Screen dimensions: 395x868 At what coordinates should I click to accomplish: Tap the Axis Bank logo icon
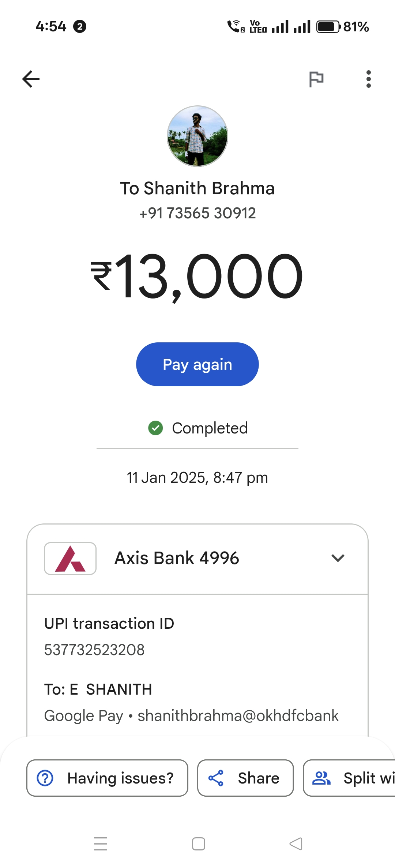point(70,559)
